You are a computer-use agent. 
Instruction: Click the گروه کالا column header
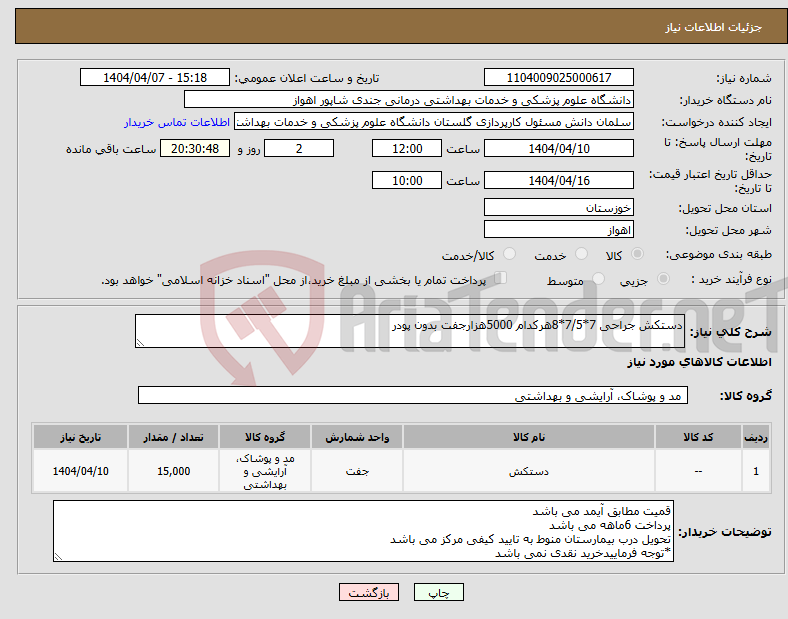[x=265, y=437]
